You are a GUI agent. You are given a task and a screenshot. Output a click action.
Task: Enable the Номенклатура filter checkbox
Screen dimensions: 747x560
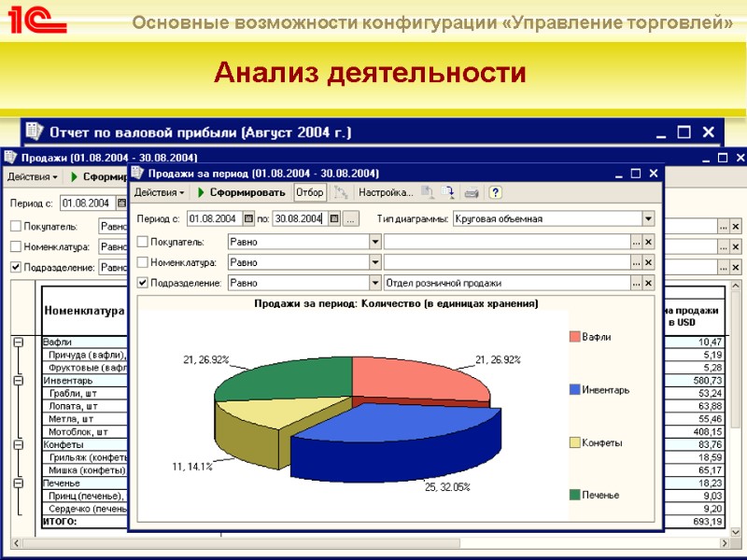pyautogui.click(x=144, y=261)
